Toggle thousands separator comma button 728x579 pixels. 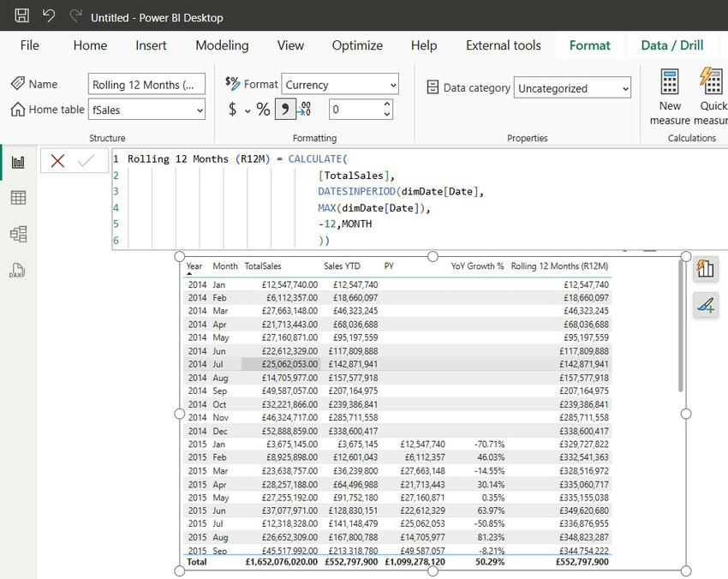click(284, 110)
